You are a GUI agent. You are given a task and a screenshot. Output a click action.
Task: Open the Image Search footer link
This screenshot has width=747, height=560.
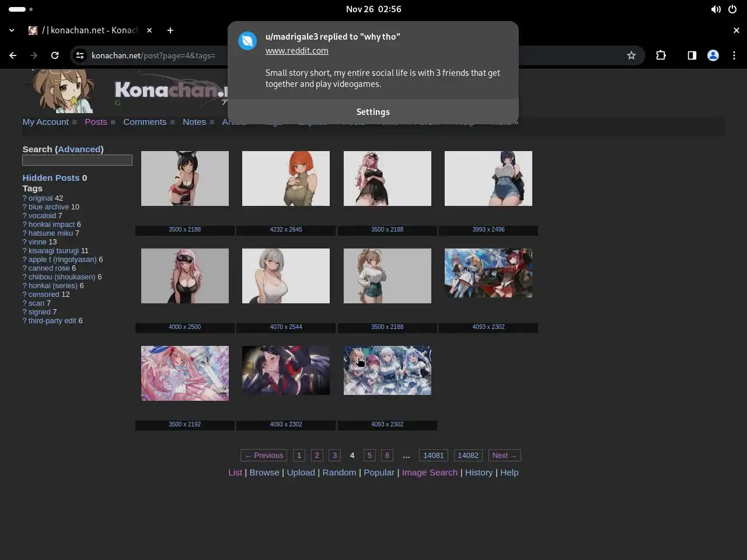[430, 473]
